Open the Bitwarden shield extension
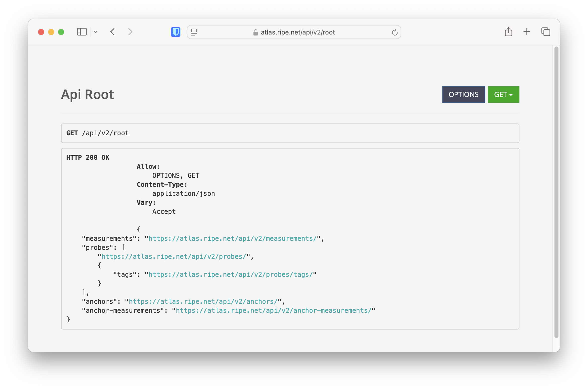 176,32
